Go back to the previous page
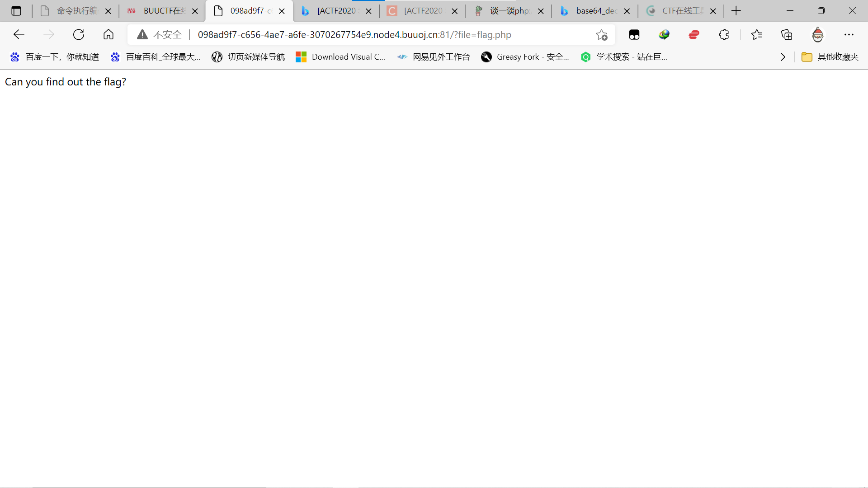This screenshot has height=488, width=868. 19,34
